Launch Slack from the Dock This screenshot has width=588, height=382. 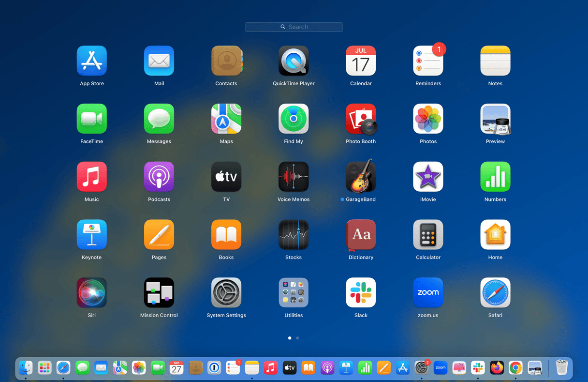(478, 368)
